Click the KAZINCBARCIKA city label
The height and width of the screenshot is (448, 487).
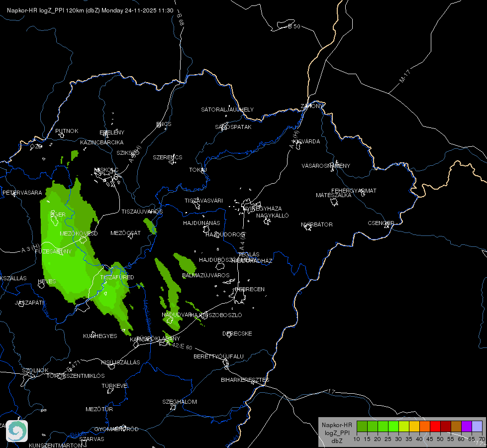click(x=102, y=142)
